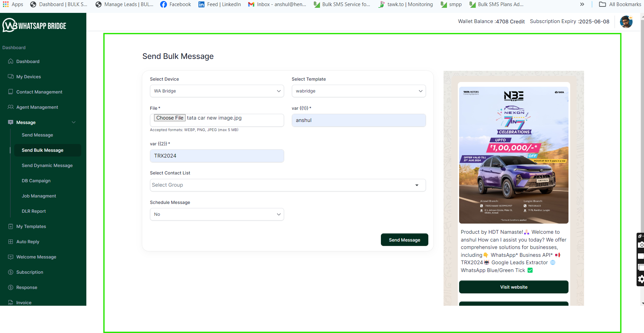
Task: Click the My Devices icon
Action: (x=10, y=77)
